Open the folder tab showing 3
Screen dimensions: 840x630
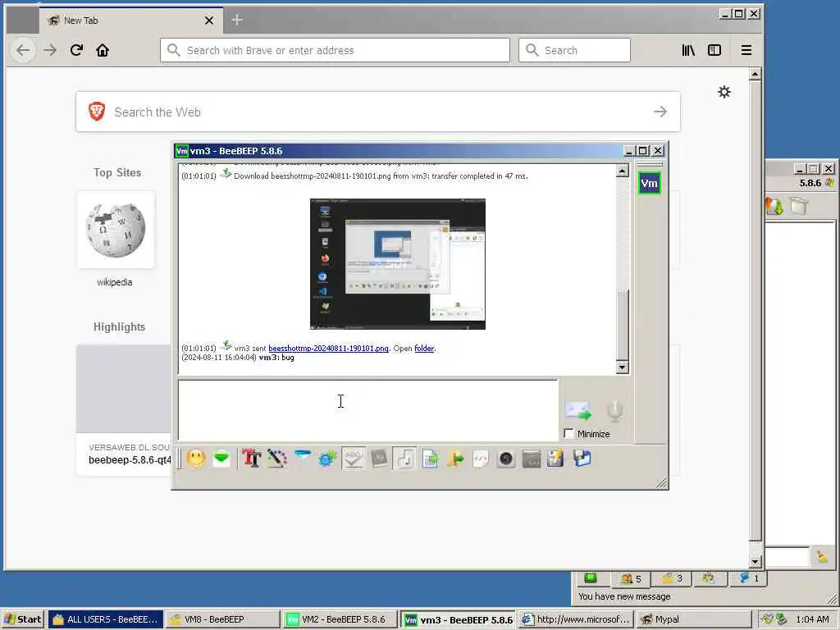click(x=671, y=578)
